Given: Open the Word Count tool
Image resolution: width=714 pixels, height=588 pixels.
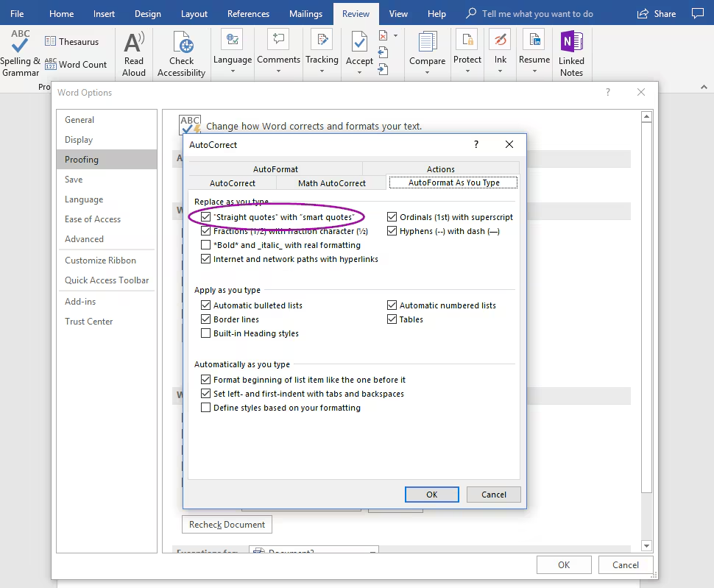Looking at the screenshot, I should coord(76,65).
